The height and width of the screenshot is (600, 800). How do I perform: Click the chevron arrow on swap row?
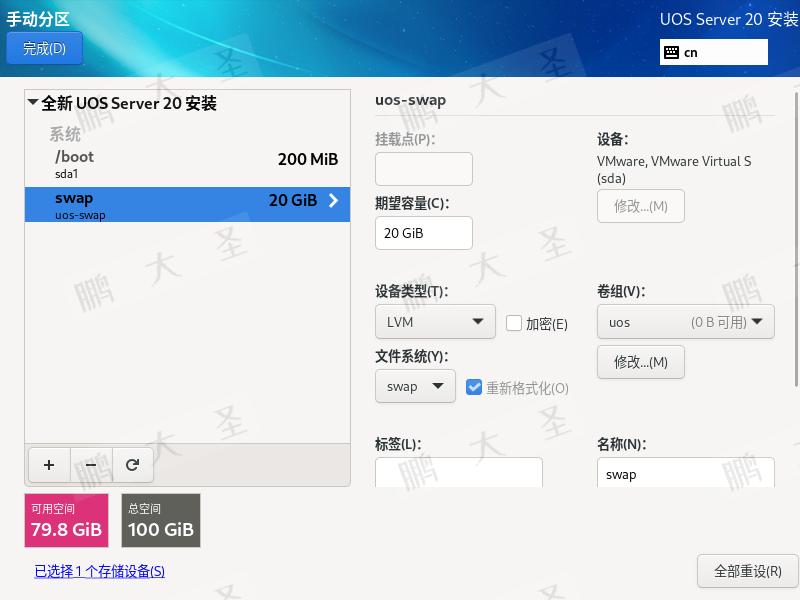point(334,201)
